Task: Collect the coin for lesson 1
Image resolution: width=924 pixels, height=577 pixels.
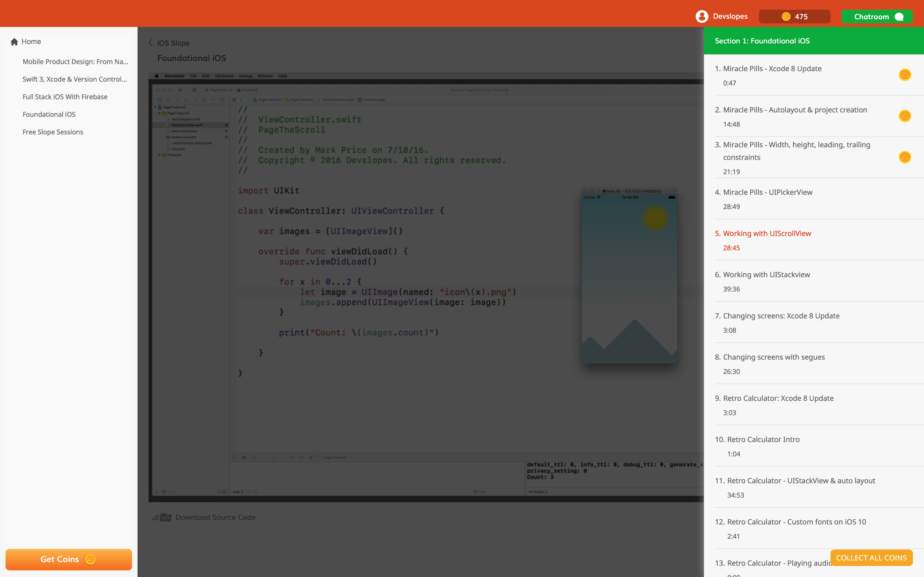Action: click(905, 75)
